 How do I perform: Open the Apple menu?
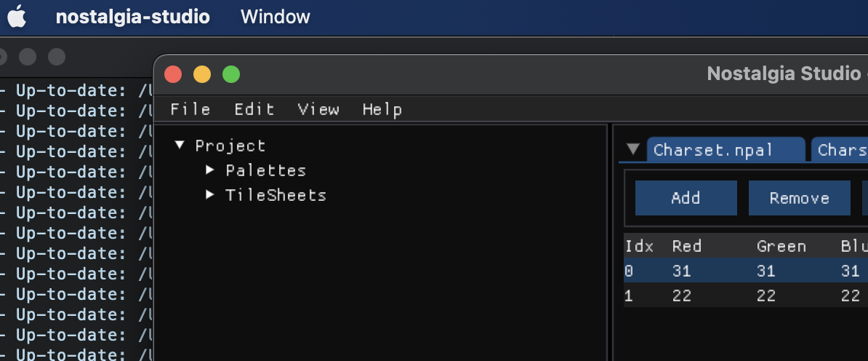pos(17,17)
